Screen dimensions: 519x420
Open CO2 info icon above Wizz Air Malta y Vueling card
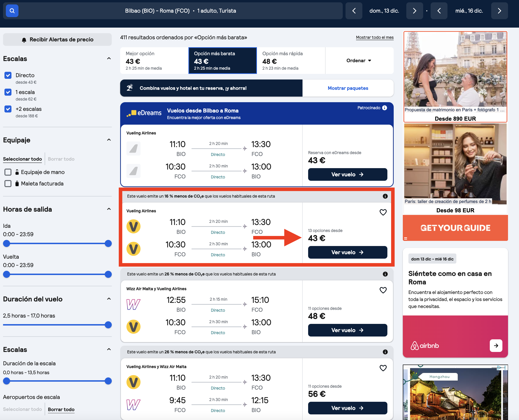point(385,274)
